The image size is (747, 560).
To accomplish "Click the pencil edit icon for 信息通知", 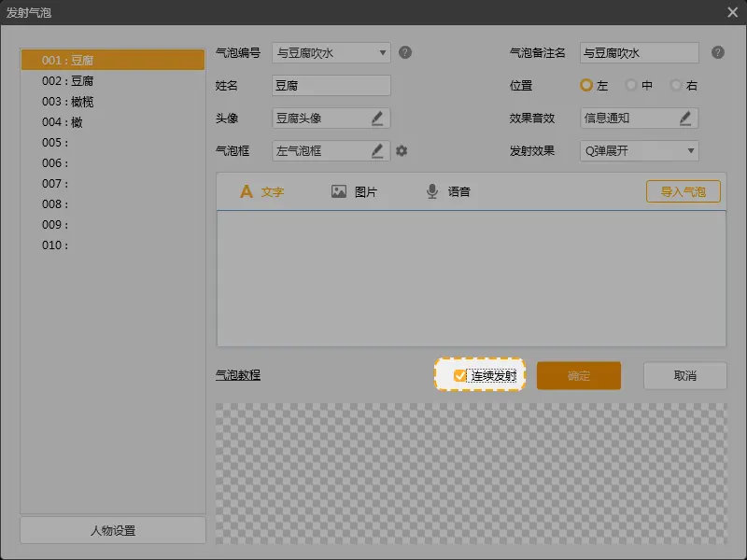I will click(685, 118).
